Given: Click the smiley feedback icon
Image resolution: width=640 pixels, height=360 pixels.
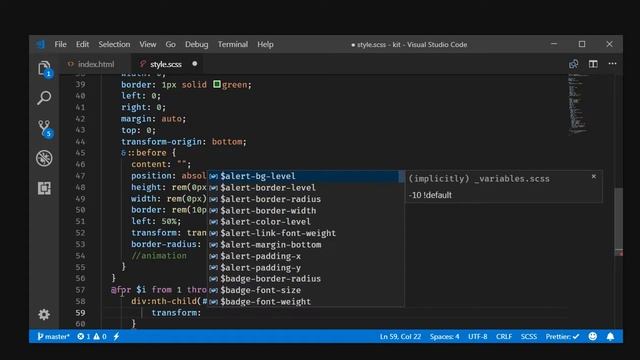Looking at the screenshot, I should click(593, 336).
